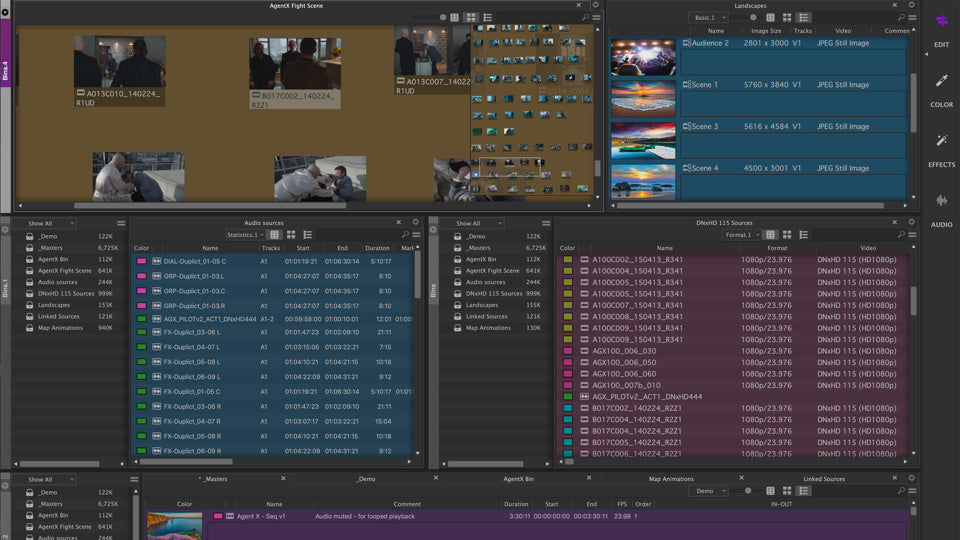This screenshot has width=960, height=540.
Task: Open the Basic.1 dropdown in the Landscapes bin
Action: tap(708, 18)
